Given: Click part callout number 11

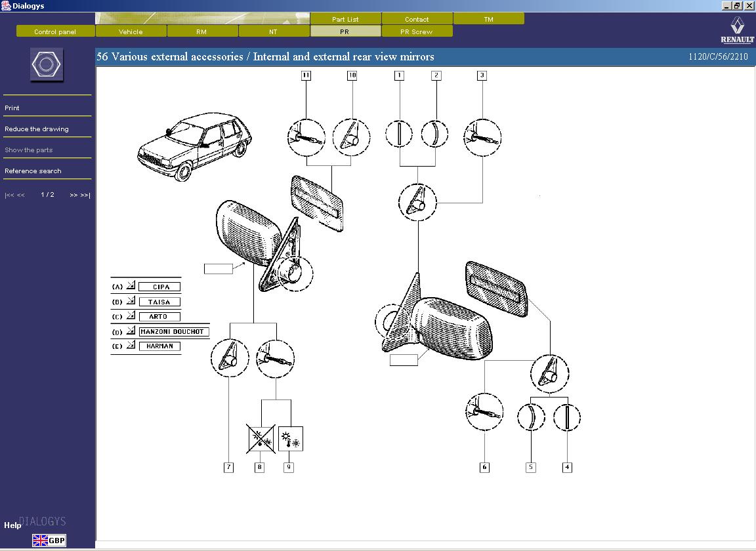Looking at the screenshot, I should [306, 75].
